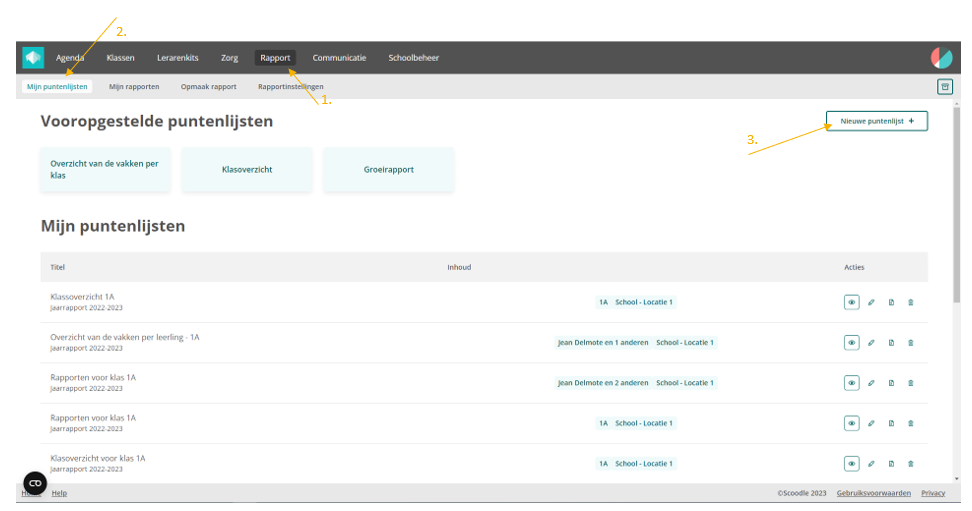Choose the Klasoverzicht preset card
Screen dimensions: 972x511
247,170
